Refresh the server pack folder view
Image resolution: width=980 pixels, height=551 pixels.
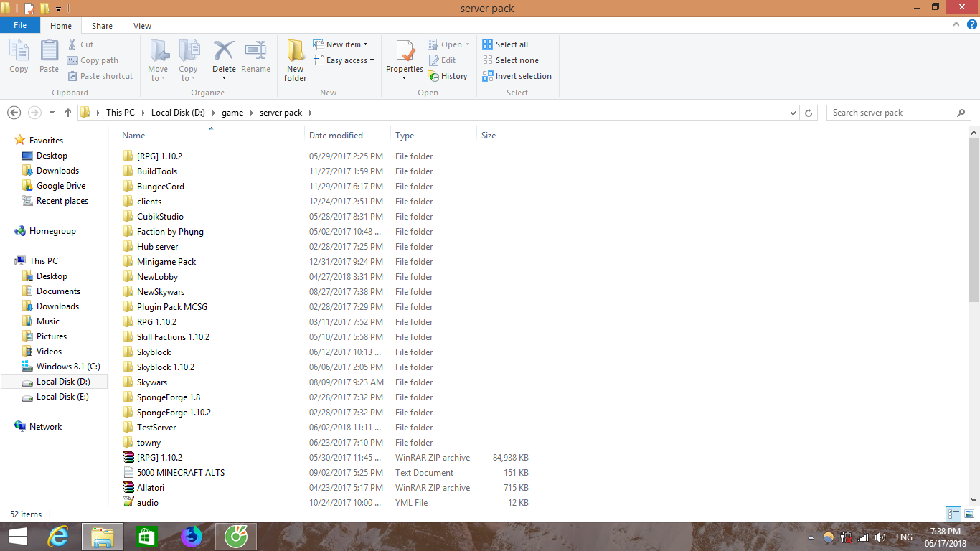[x=809, y=113]
